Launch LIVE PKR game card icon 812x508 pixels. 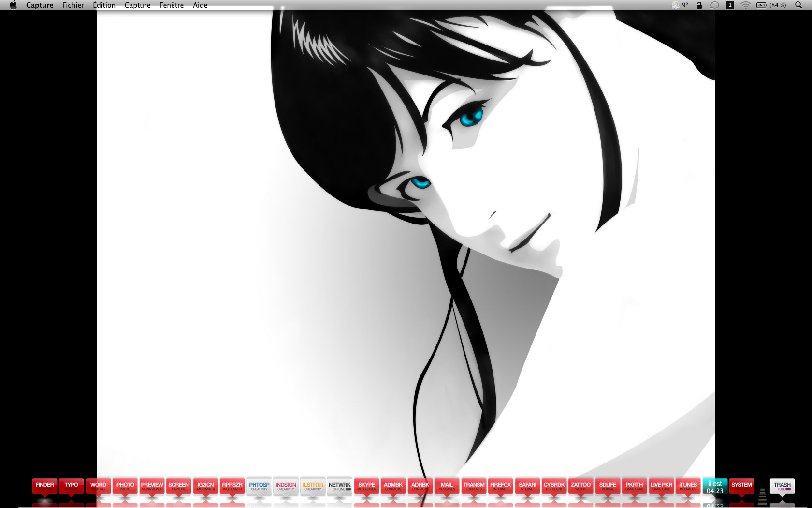[661, 486]
